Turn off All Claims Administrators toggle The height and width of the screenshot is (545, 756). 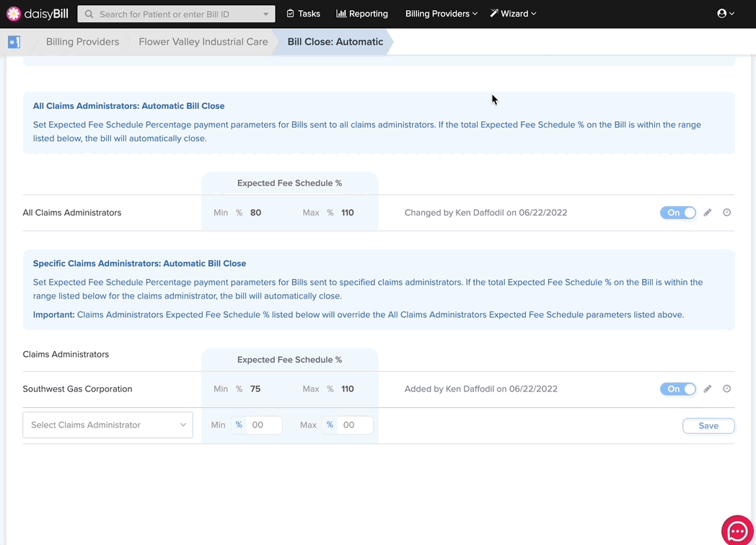(x=678, y=213)
